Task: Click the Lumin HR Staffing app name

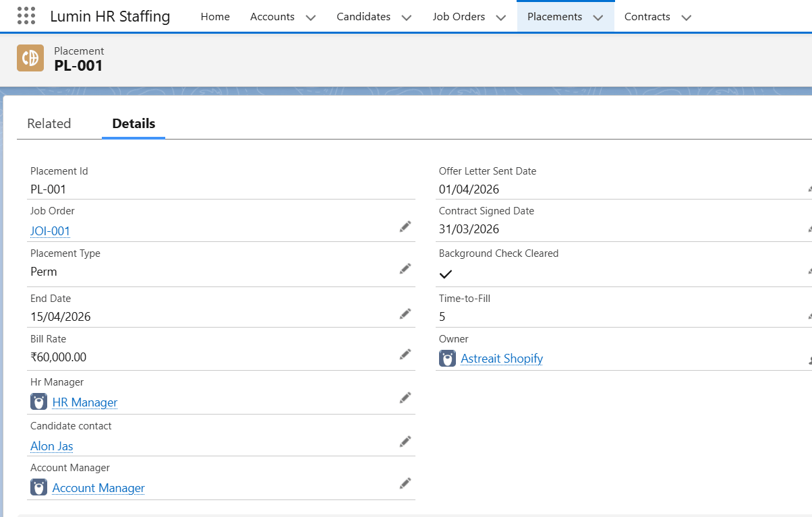Action: coord(110,16)
